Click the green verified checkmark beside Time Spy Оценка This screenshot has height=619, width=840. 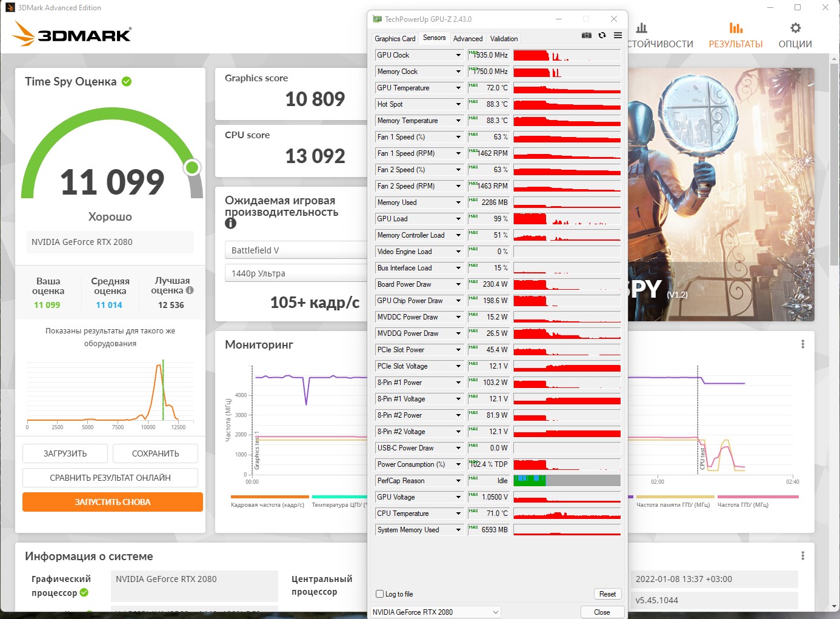127,81
